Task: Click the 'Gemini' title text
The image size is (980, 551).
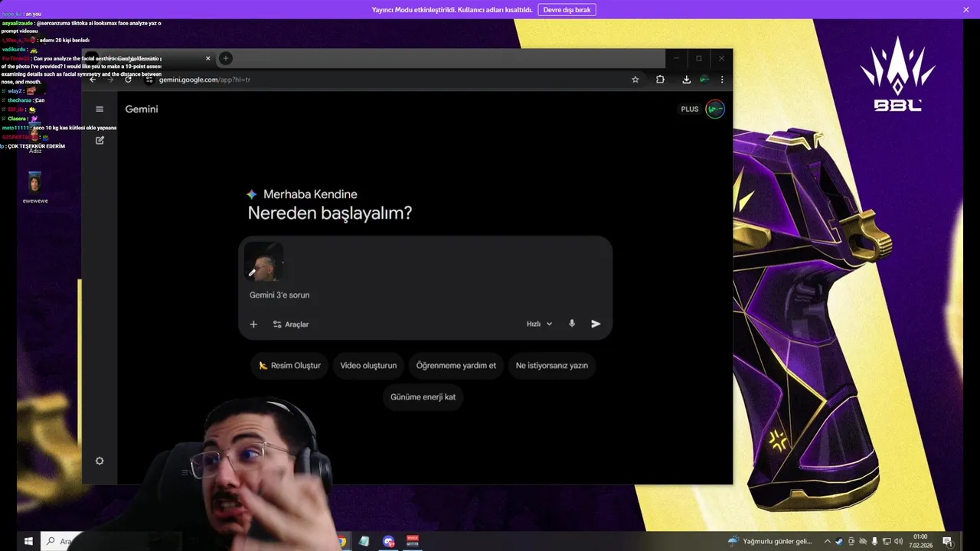Action: click(x=142, y=109)
